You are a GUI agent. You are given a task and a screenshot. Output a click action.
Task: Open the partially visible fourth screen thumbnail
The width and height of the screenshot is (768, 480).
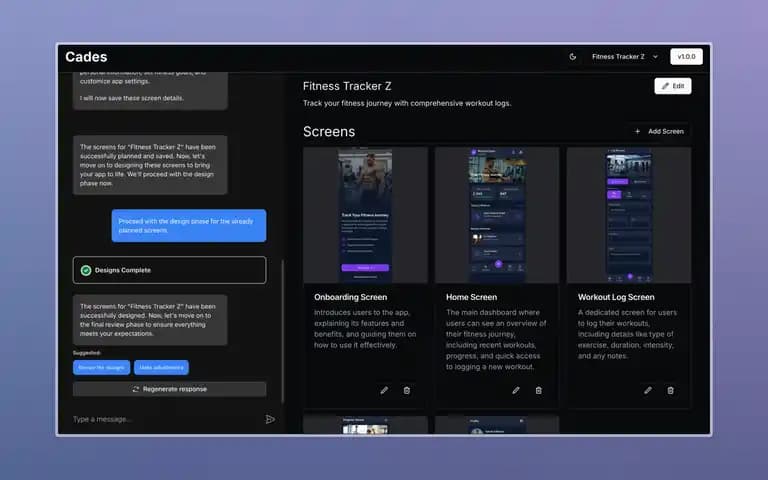365,425
